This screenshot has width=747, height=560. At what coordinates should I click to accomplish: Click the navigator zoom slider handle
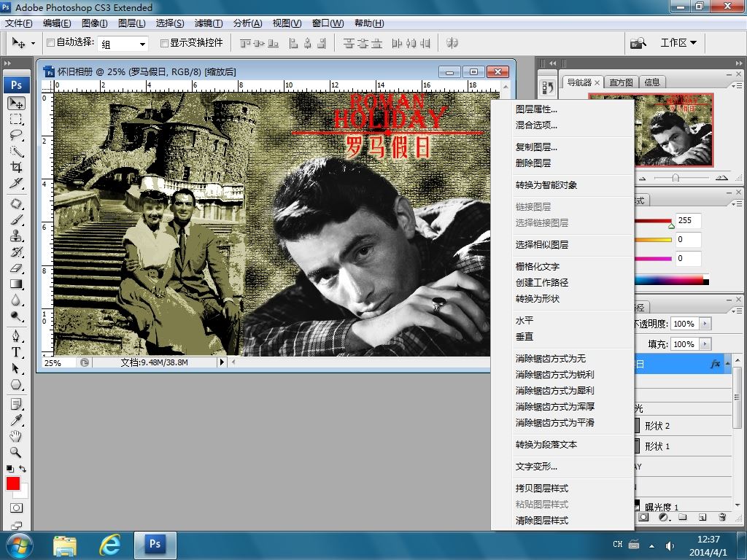tap(676, 178)
